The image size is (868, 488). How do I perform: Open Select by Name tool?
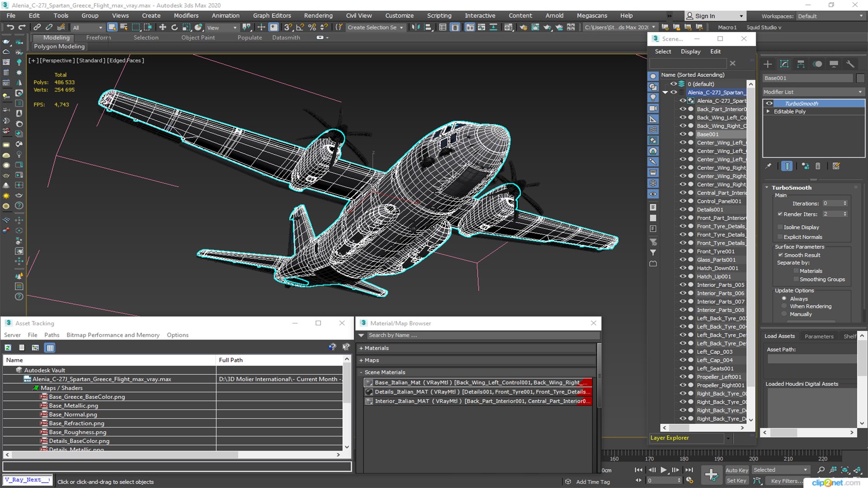123,27
